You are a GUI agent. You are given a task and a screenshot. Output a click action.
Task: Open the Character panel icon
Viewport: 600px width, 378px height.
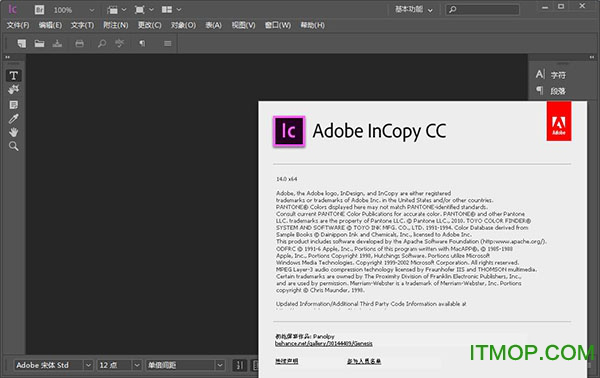(540, 74)
